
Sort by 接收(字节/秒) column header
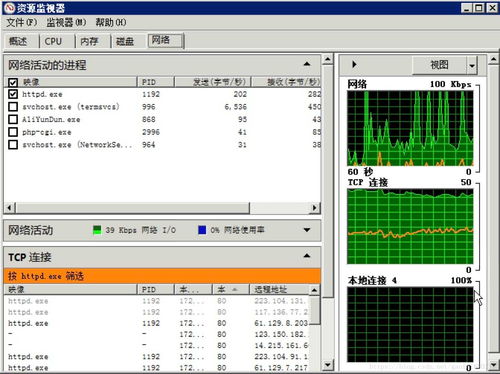286,82
